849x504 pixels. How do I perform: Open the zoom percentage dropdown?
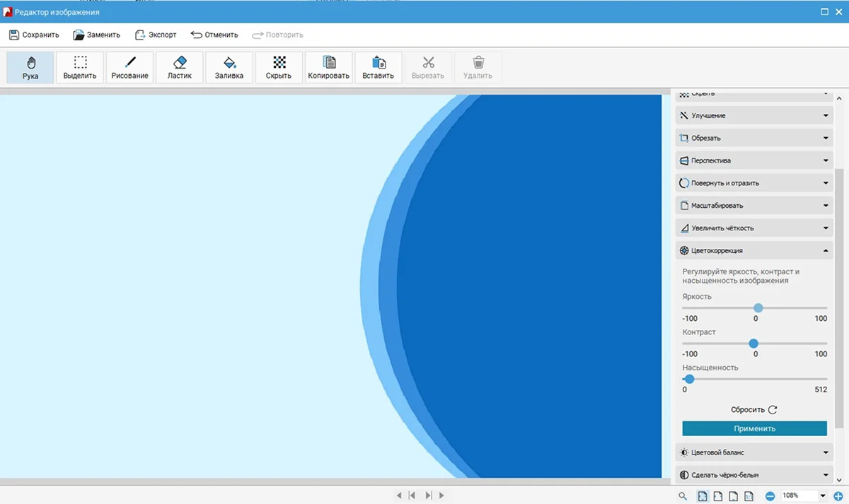pyautogui.click(x=823, y=496)
